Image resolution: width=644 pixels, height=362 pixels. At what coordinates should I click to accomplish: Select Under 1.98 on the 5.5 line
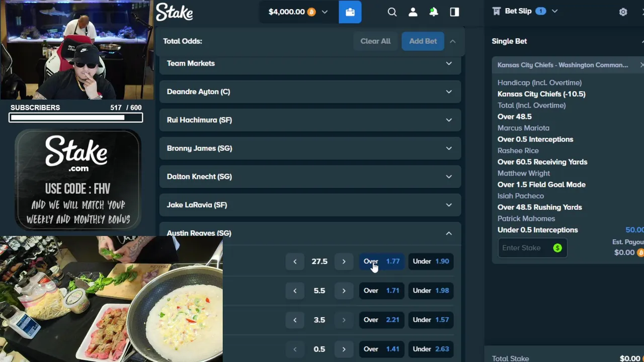coord(431,291)
